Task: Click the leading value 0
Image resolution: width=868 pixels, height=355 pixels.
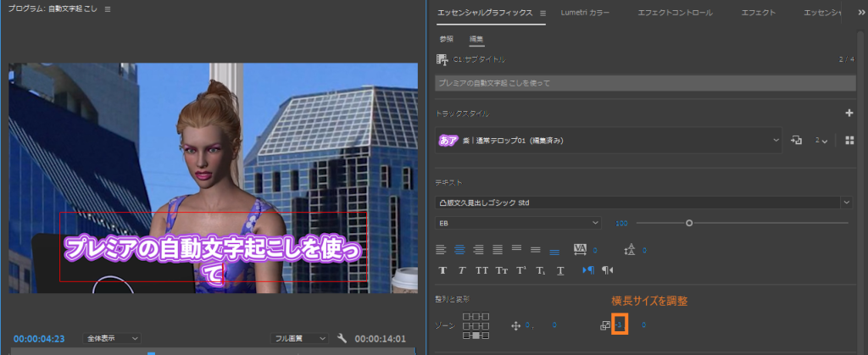Action: (644, 250)
